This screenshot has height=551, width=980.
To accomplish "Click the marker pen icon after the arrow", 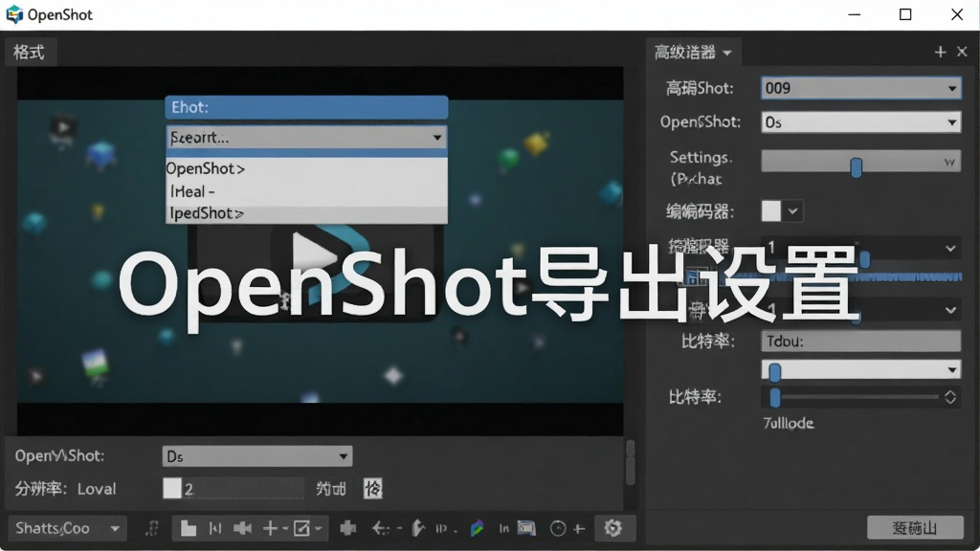I will [x=418, y=528].
